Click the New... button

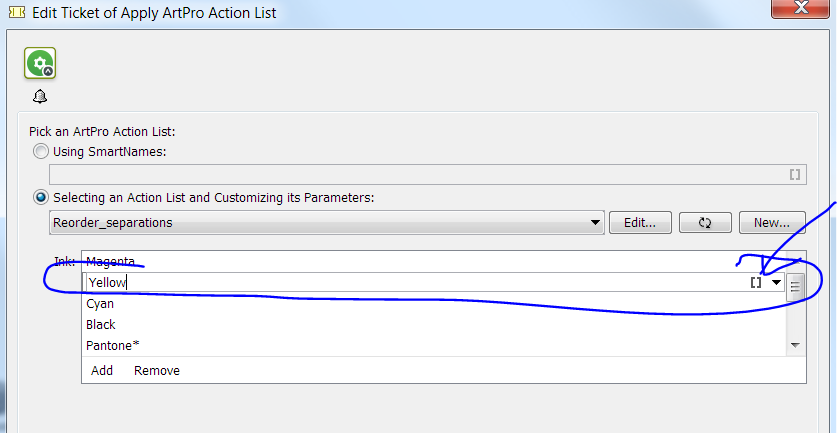(772, 223)
